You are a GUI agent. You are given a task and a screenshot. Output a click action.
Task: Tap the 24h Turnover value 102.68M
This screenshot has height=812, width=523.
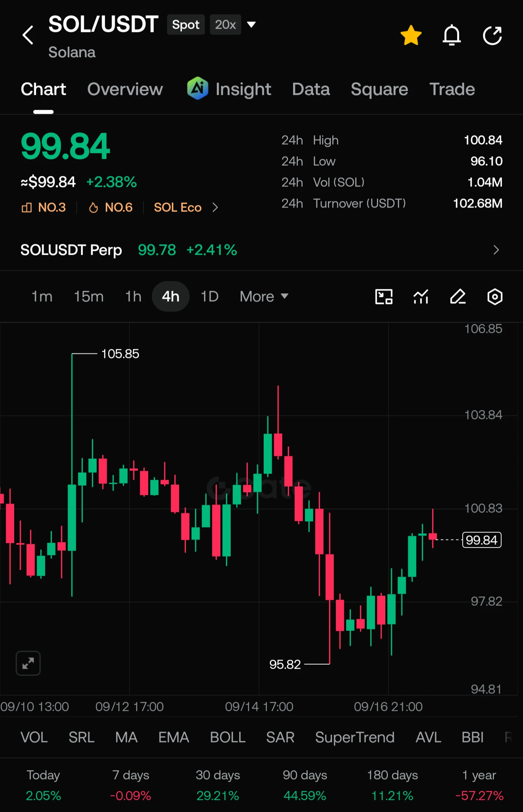click(x=478, y=204)
